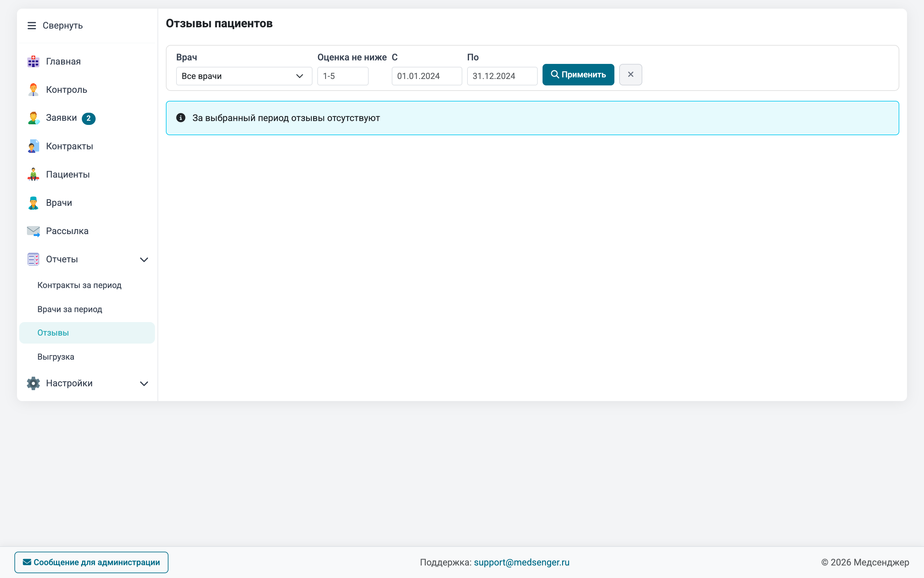Open Контракты за период report
Image resolution: width=924 pixels, height=578 pixels.
pos(87,285)
